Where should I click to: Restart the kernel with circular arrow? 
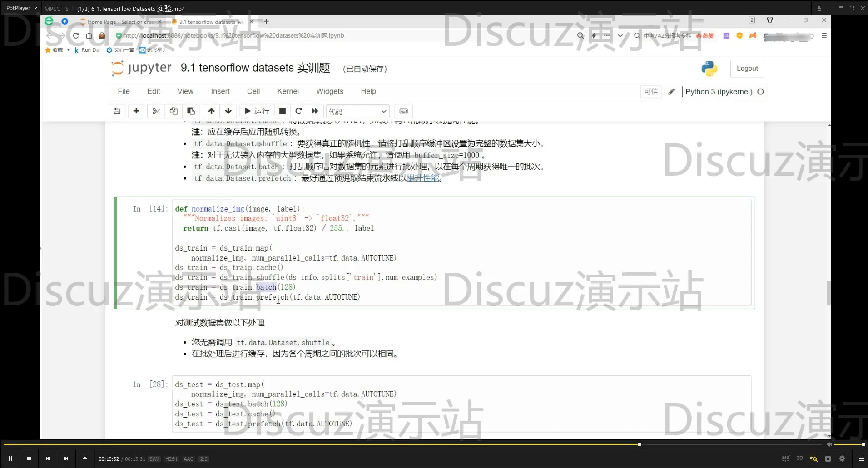[x=298, y=111]
